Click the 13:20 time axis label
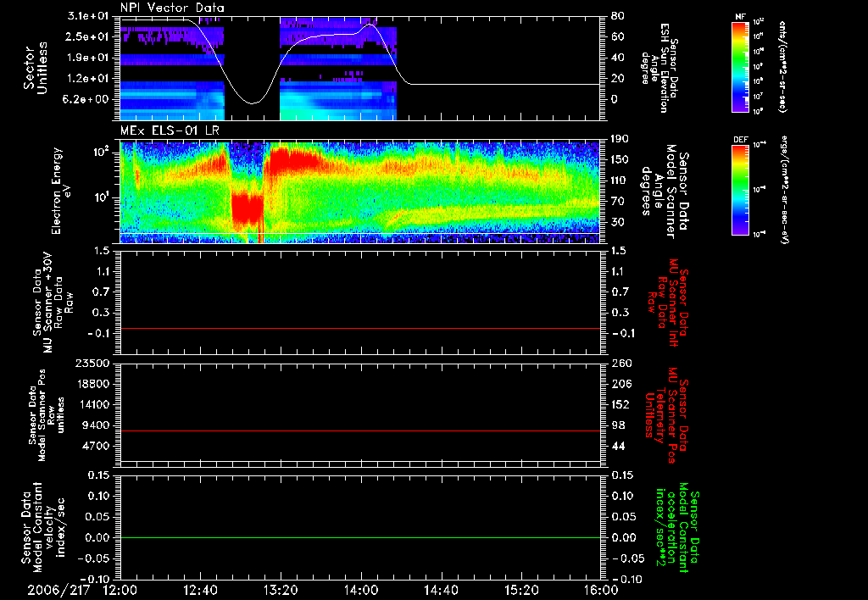 [x=281, y=591]
